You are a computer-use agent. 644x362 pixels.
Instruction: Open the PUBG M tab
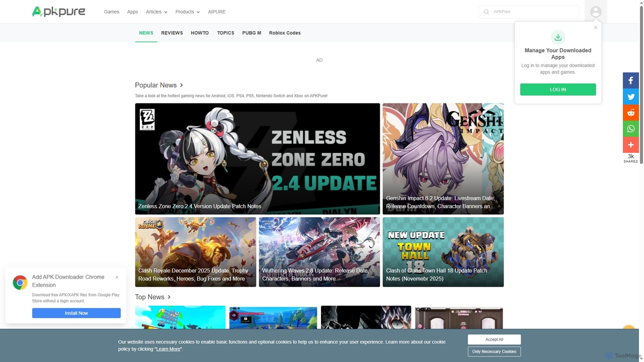pyautogui.click(x=252, y=33)
